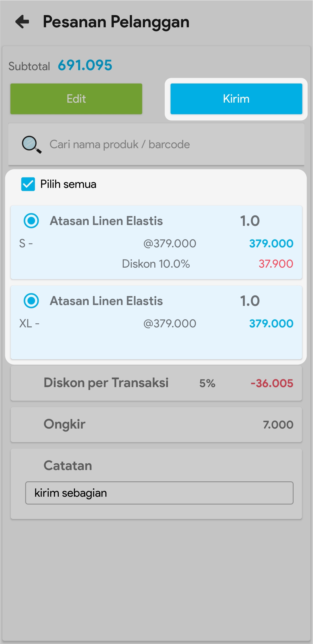Viewport: 313px width, 644px height.
Task: Click the 5% transaction discount value
Action: coord(207,383)
